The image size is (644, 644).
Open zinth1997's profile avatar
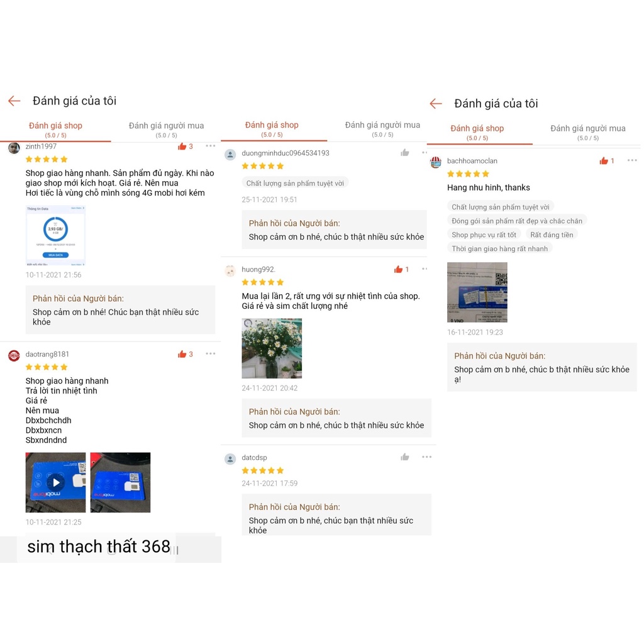pyautogui.click(x=14, y=148)
